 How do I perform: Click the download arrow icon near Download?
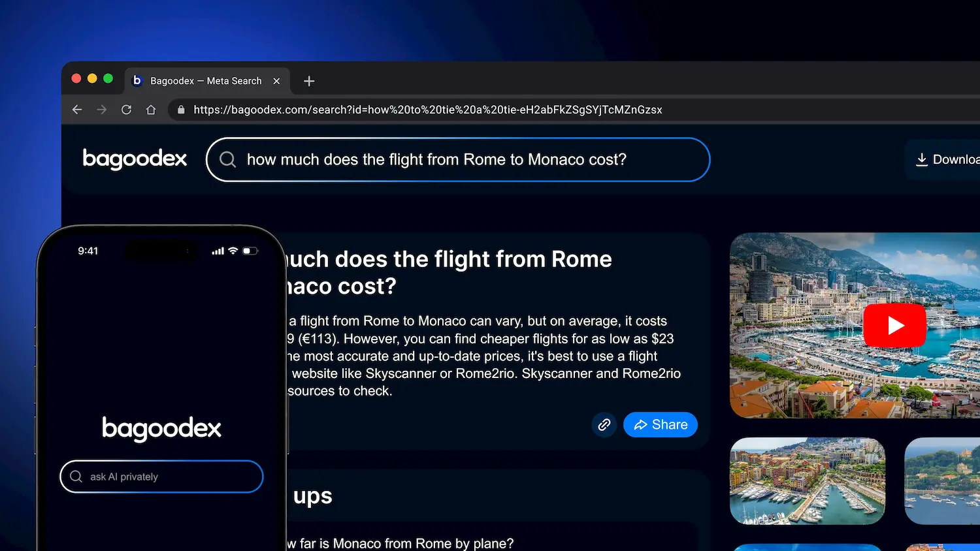coord(922,159)
